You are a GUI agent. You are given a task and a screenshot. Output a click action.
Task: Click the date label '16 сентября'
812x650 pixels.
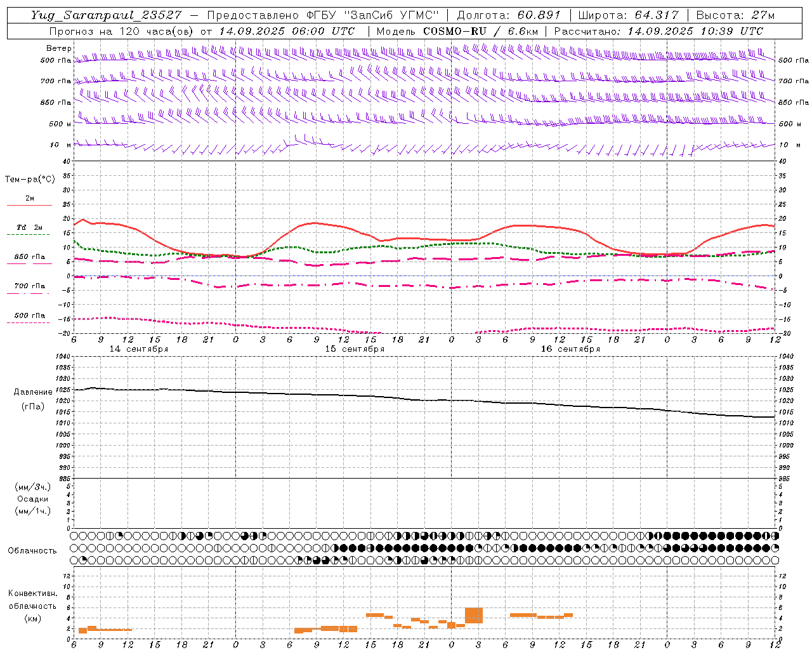click(x=570, y=349)
